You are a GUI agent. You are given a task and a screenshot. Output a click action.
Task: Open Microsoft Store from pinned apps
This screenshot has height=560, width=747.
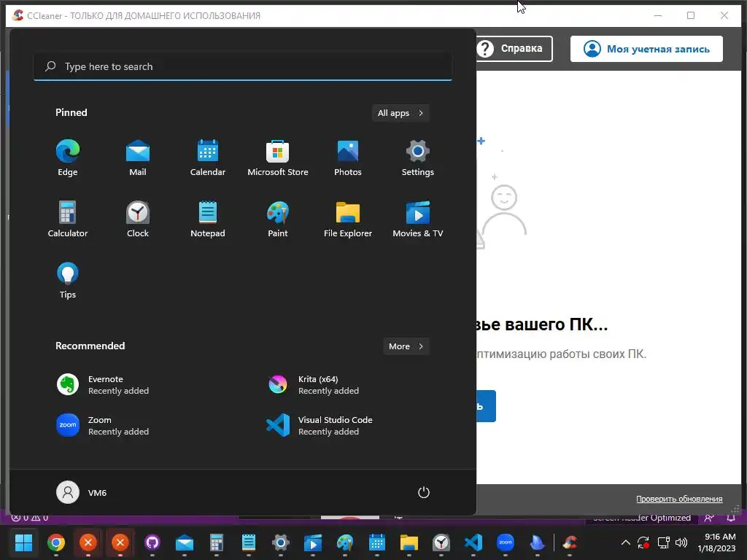coord(278,158)
